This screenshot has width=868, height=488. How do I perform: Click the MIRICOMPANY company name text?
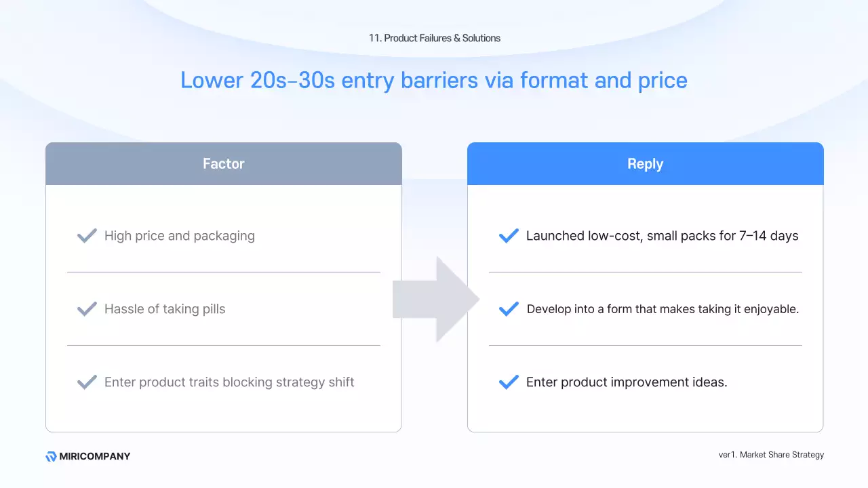95,456
